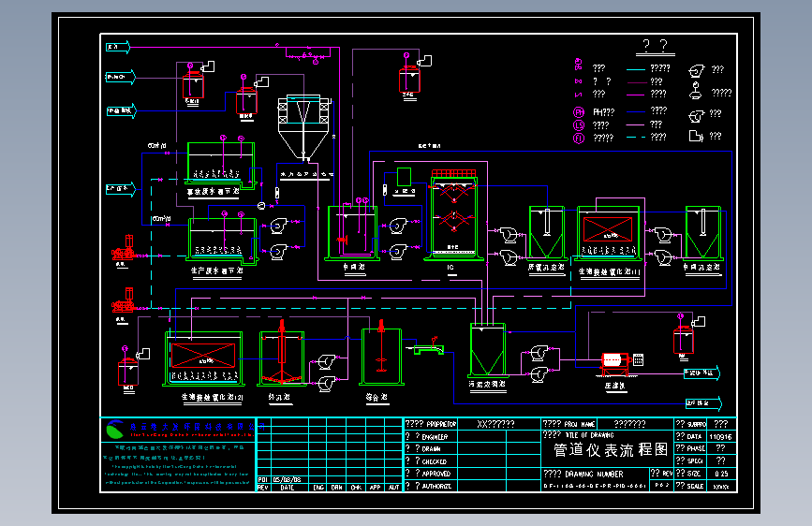Select the label 事故废水调节池
Image resolution: width=812 pixels, height=526 pixels.
click(x=213, y=192)
